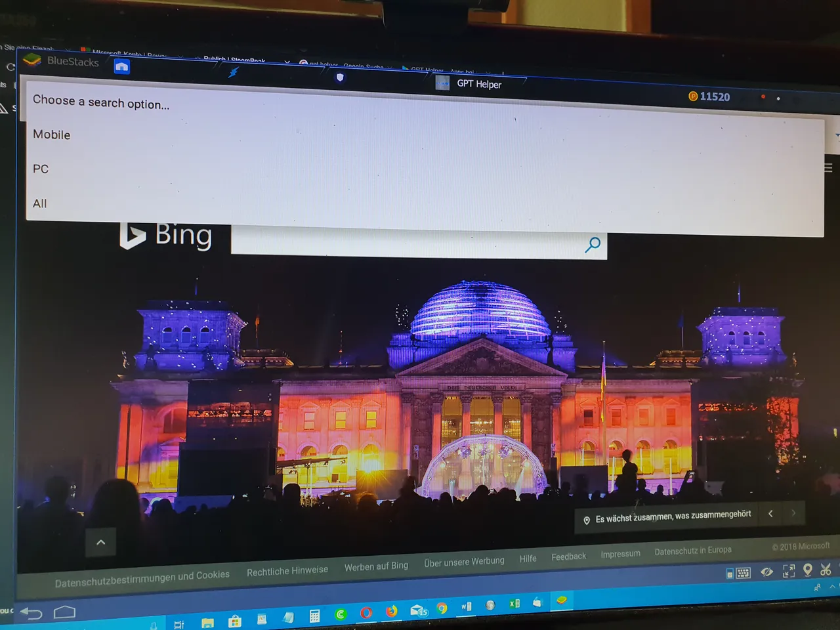Viewport: 840px width, 630px height.
Task: Open Word from taskbar
Action: coord(466,606)
